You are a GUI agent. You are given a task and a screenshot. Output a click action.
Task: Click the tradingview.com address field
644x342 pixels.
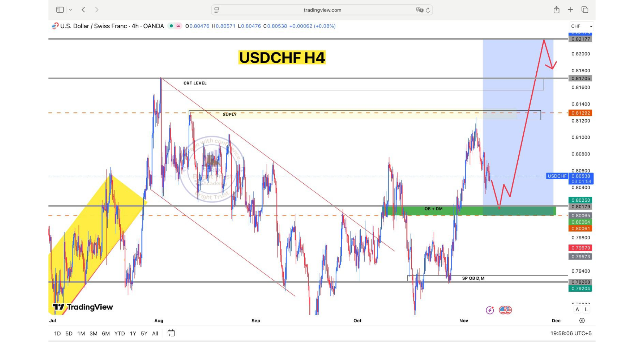[x=322, y=10]
